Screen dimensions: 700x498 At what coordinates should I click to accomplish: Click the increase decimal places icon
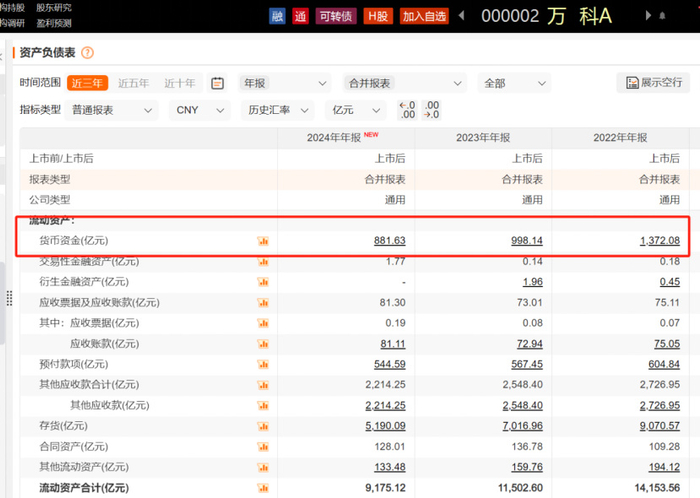coord(407,110)
